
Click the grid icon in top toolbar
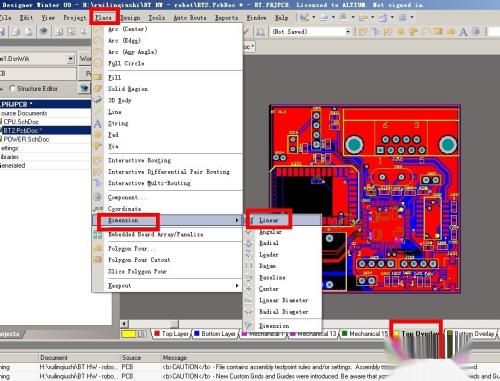point(403,17)
